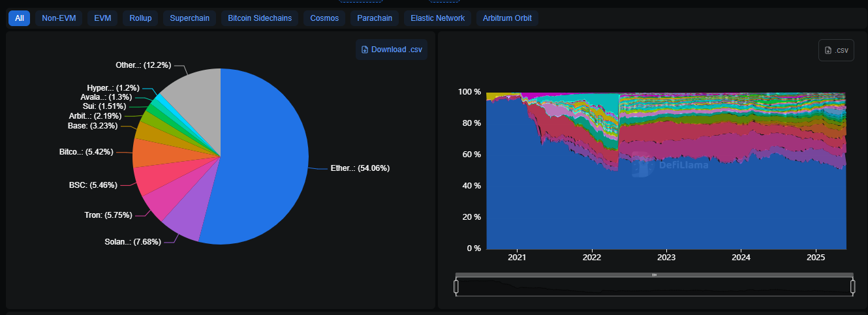Choose the Superchain filter
868x315 pixels.
pyautogui.click(x=189, y=18)
